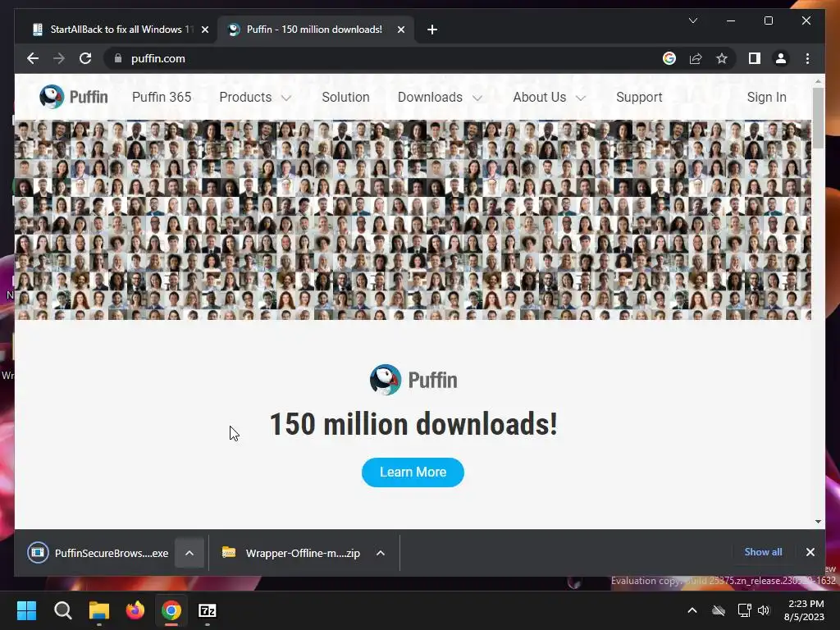Click the forward navigation arrow
The width and height of the screenshot is (840, 630).
pos(59,58)
